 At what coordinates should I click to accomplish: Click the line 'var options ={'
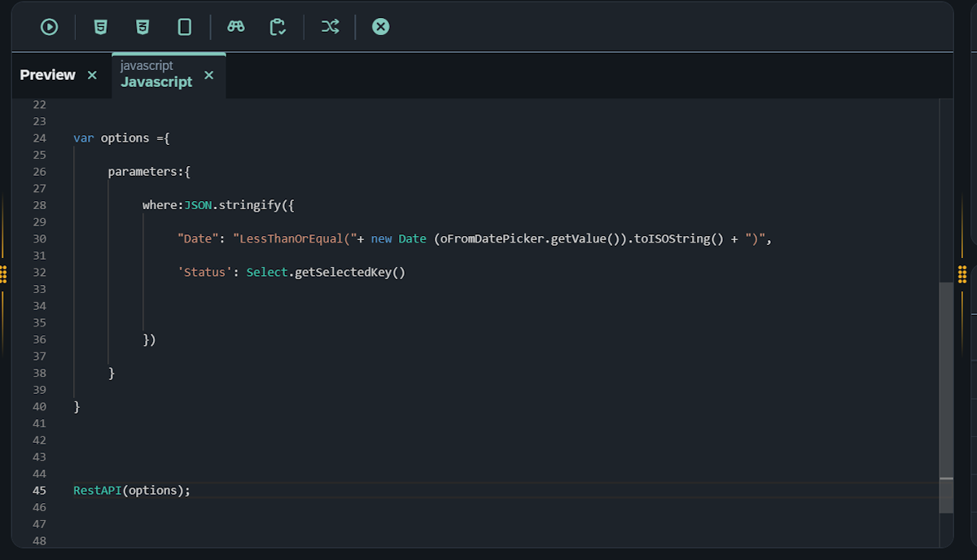pos(121,138)
